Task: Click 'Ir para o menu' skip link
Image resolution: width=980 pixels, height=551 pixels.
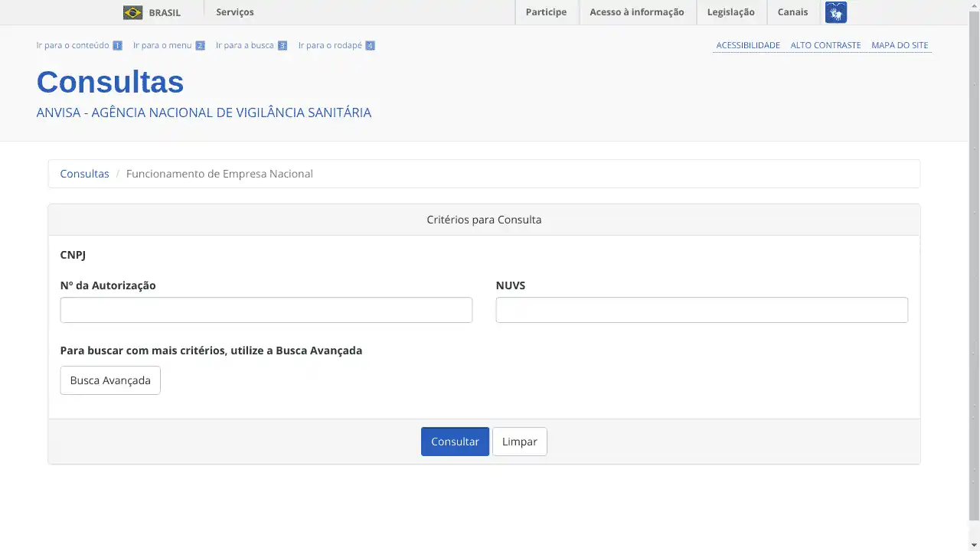Action: pyautogui.click(x=162, y=45)
